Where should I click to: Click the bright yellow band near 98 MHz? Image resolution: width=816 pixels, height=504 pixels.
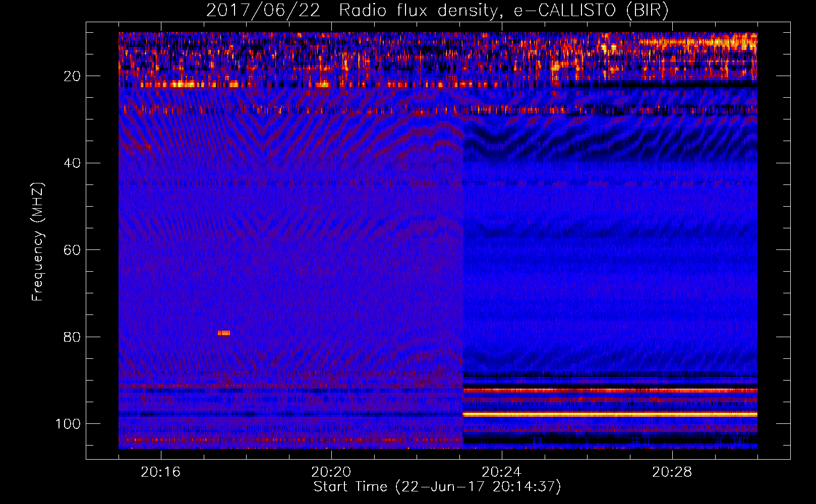610,414
